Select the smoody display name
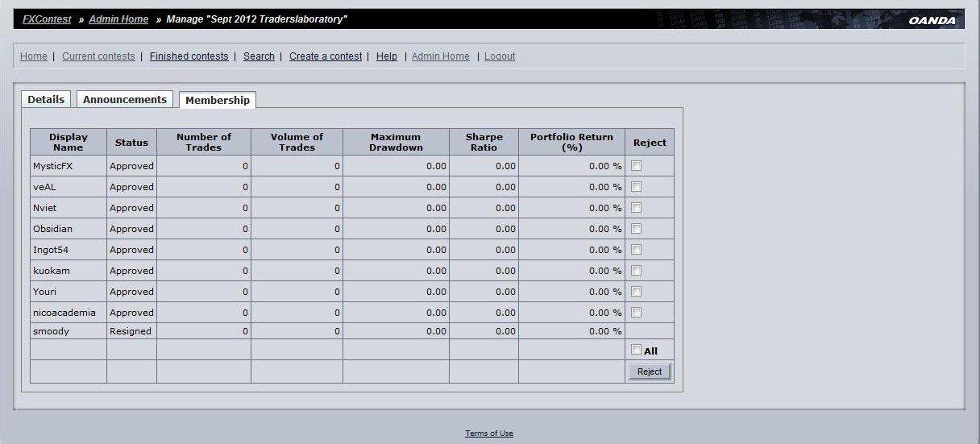The height and width of the screenshot is (444, 980). click(x=50, y=331)
